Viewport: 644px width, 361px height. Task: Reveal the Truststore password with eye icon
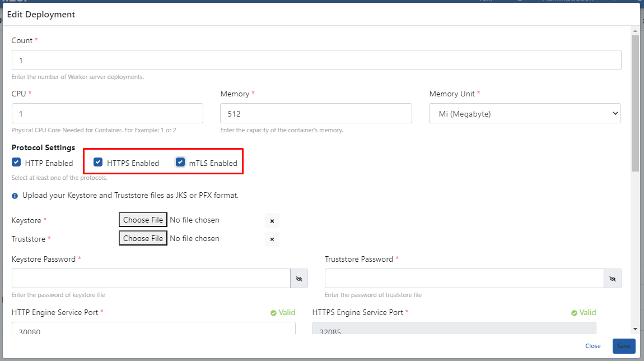click(612, 279)
